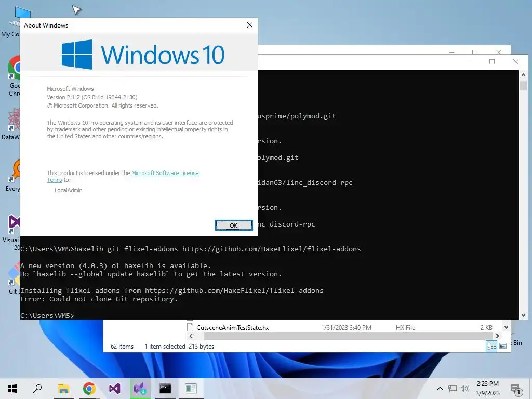Click Command Prompt scrollbar down arrow
The image size is (532, 399).
[x=523, y=315]
